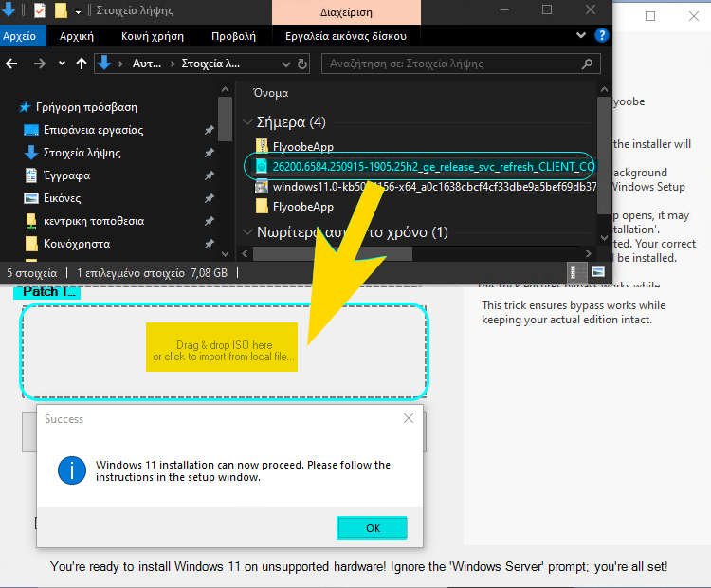The width and height of the screenshot is (711, 588).
Task: Refresh the folder view
Action: click(302, 64)
